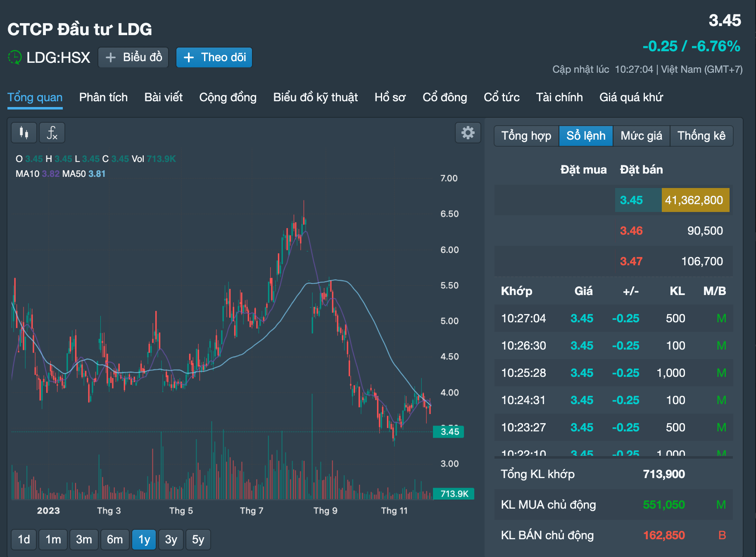756x557 pixels.
Task: Set chart range to 5y
Action: (x=198, y=540)
